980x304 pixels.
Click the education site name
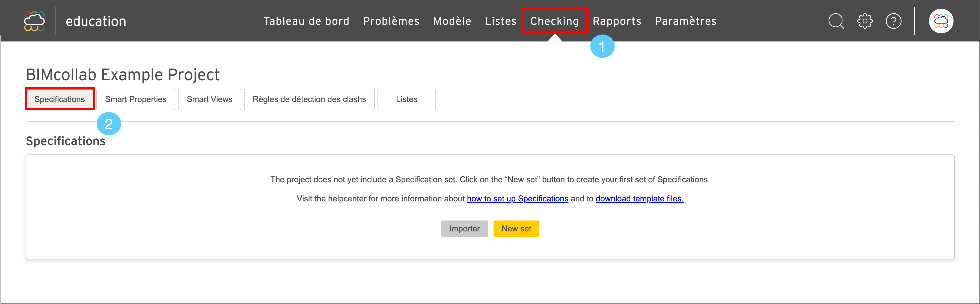(96, 21)
